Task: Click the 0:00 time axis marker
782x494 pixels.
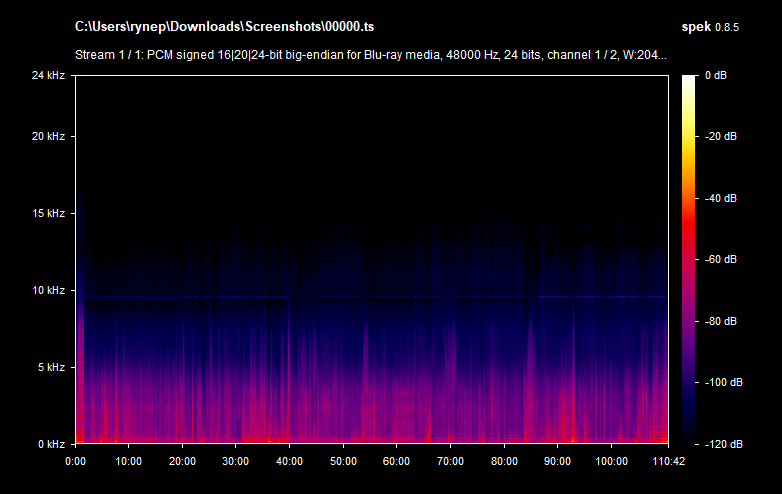Action: 75,461
